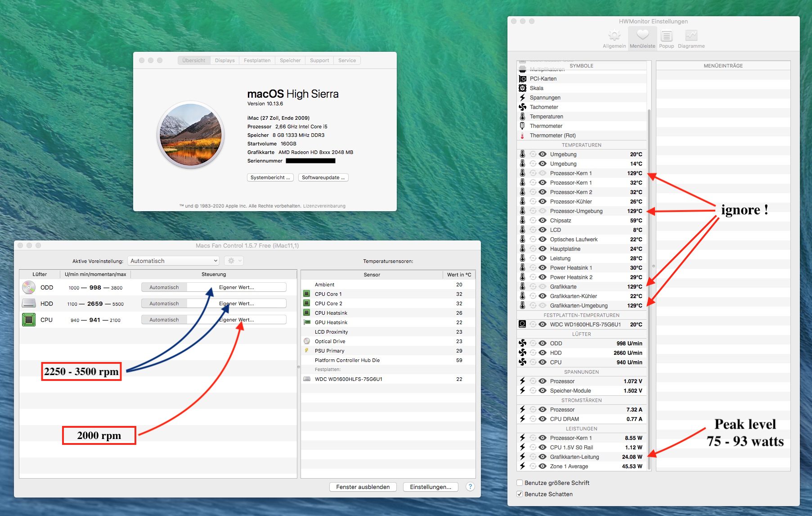Choose the Spannungen lightning bolt symbol
812x516 pixels.
(x=522, y=98)
